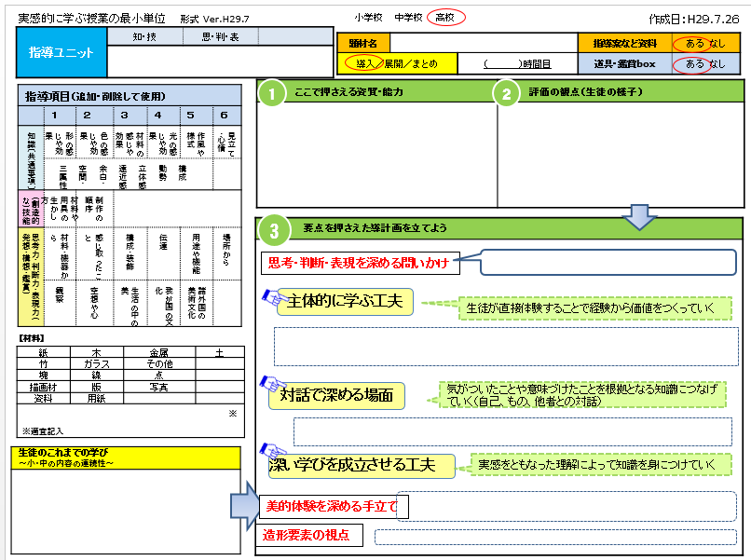Click the pointing hand icon beside 深い学びを成立させる工夫

(272, 451)
